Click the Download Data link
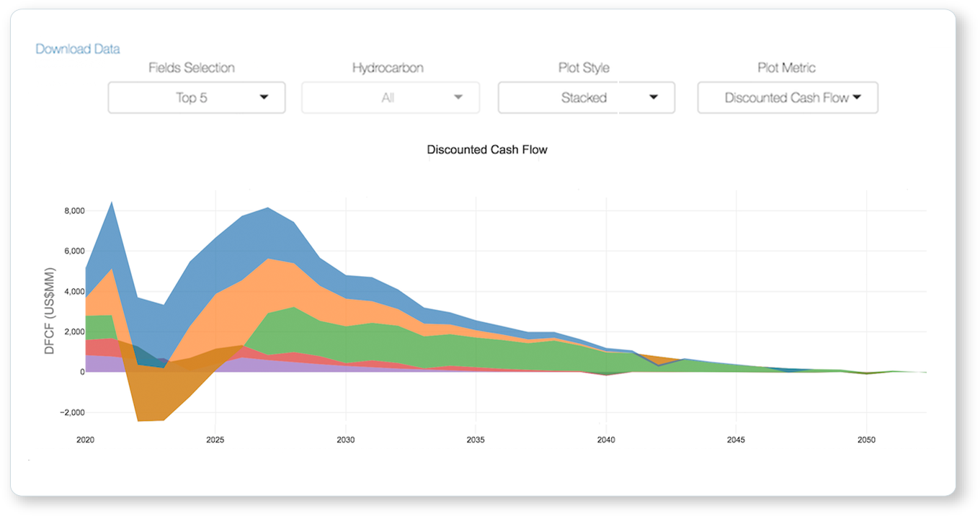Image resolution: width=980 pixels, height=516 pixels. [x=78, y=49]
